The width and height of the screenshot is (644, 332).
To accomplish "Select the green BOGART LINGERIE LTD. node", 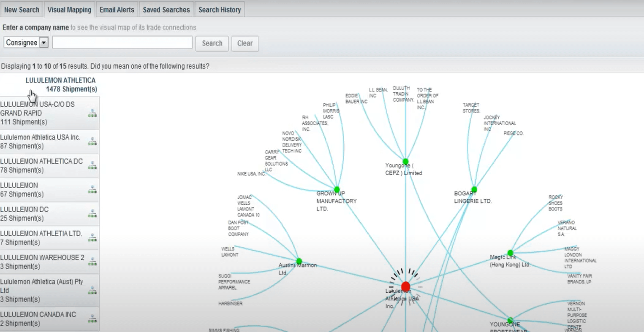I will [474, 189].
